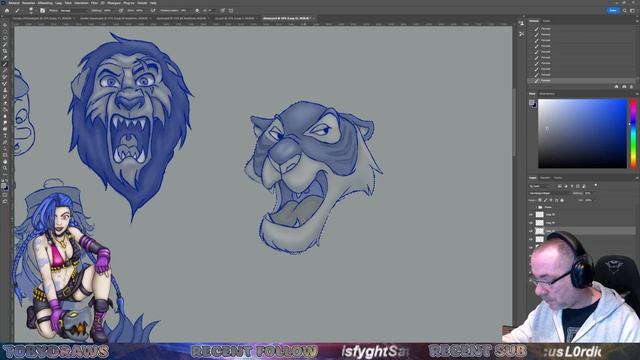Click the rainbow hue slider strip
This screenshot has height=360, width=640.
[633, 133]
